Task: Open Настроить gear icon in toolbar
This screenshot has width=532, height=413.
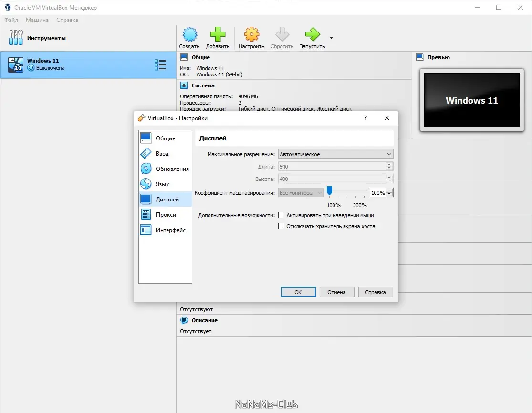Action: 251,34
